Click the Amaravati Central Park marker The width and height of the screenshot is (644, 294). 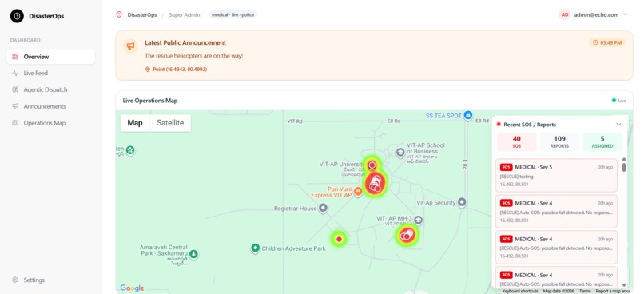(x=193, y=254)
